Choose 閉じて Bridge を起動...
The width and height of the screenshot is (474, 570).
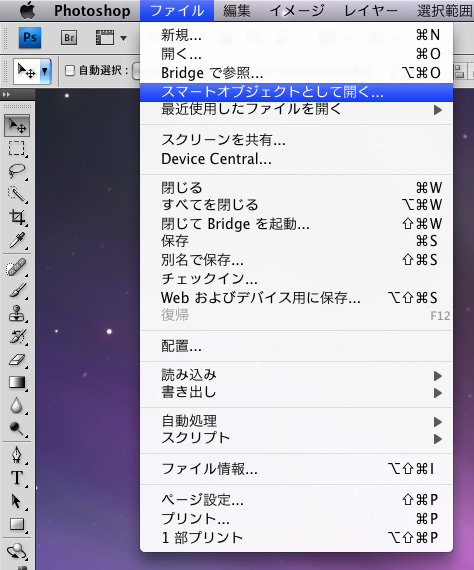click(297, 224)
